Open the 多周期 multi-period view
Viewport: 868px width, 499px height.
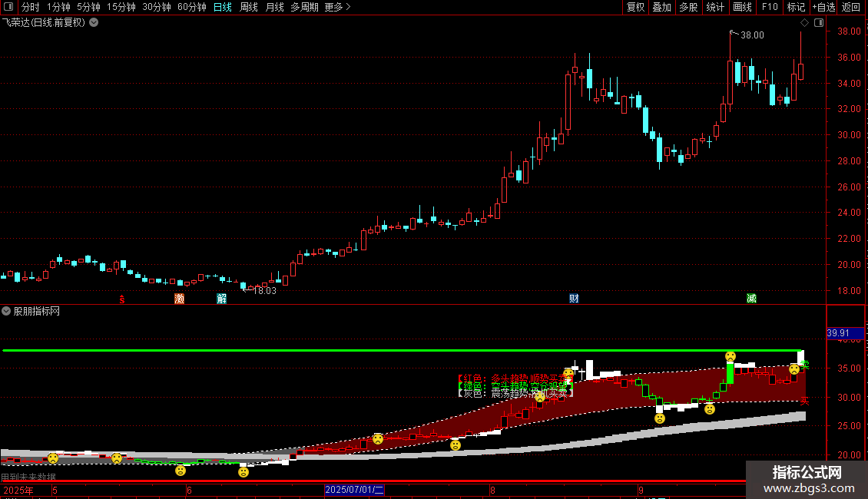click(x=304, y=7)
